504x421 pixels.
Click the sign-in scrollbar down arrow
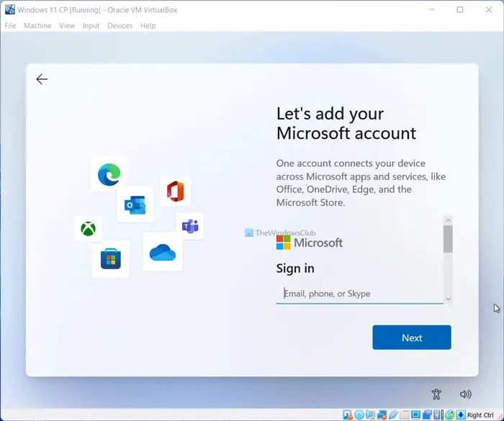pyautogui.click(x=448, y=299)
